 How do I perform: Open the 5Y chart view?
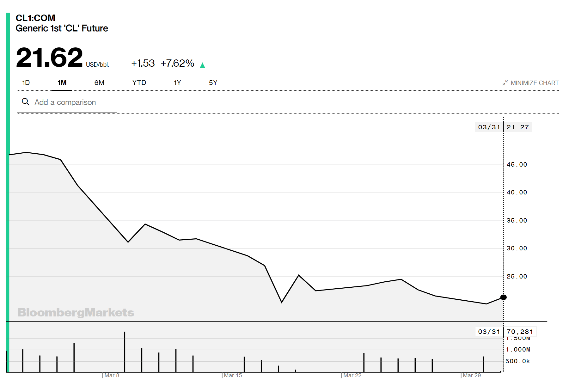[x=213, y=83]
